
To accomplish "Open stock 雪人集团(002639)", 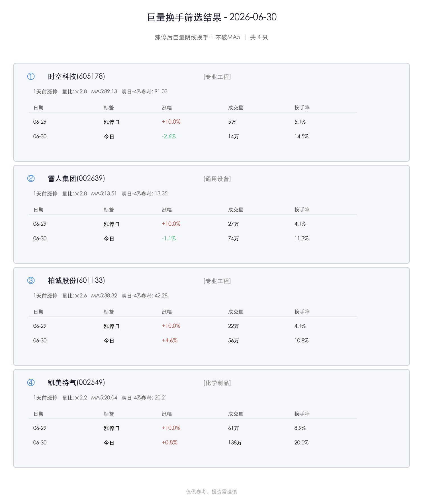I will tap(76, 178).
